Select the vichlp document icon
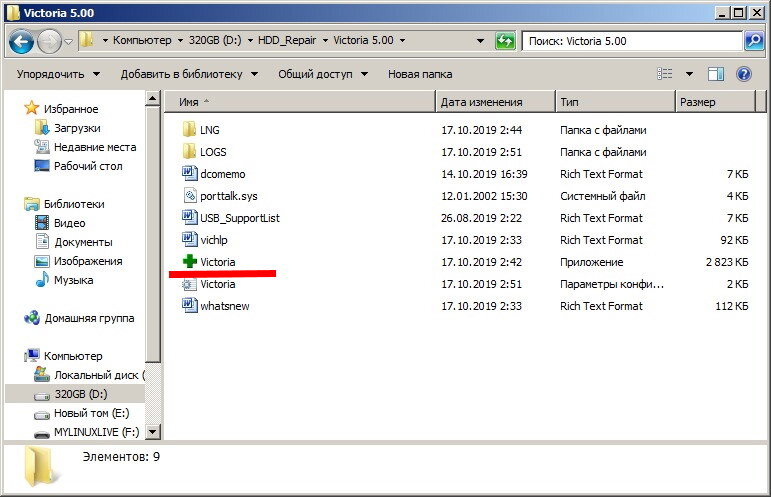This screenshot has width=771, height=497. click(x=189, y=240)
